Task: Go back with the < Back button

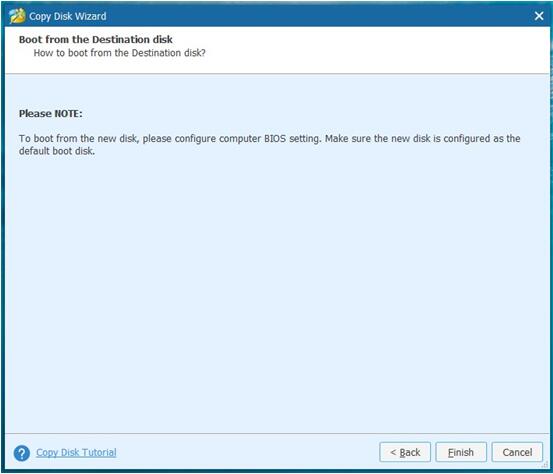Action: pos(405,452)
